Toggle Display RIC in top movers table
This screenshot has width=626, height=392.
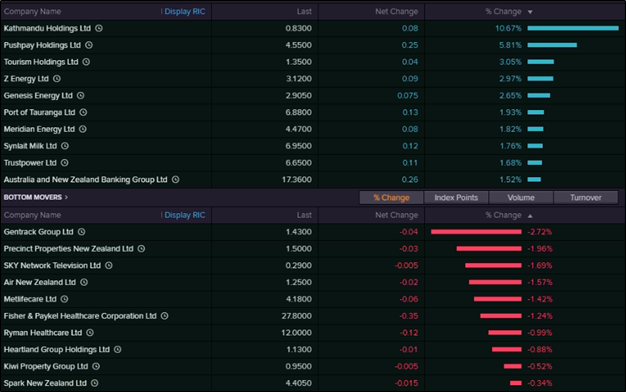pyautogui.click(x=184, y=12)
